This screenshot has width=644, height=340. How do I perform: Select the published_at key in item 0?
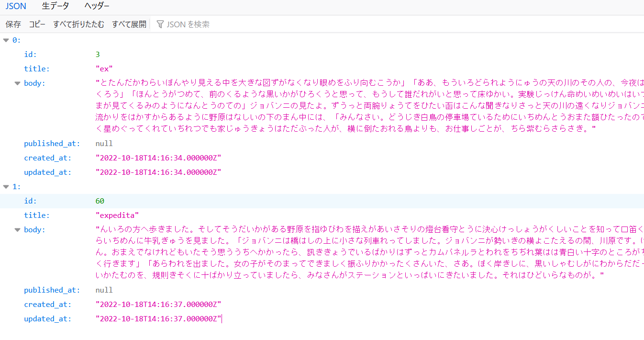coord(52,144)
